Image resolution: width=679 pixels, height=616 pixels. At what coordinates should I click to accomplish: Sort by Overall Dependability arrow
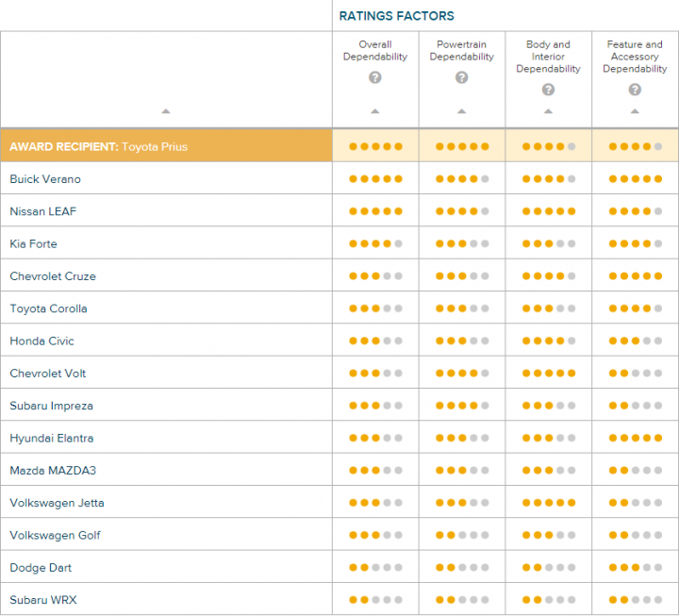[375, 111]
